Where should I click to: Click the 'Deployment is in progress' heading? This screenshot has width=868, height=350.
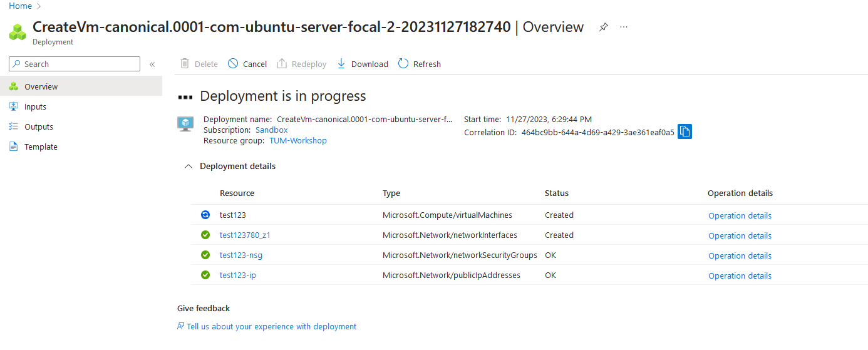pos(283,96)
